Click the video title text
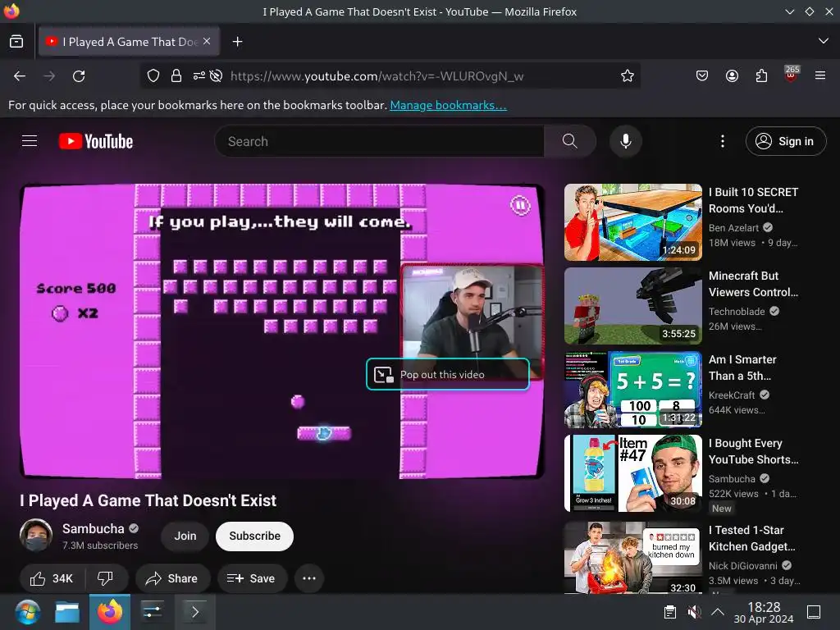This screenshot has width=840, height=630. point(148,500)
